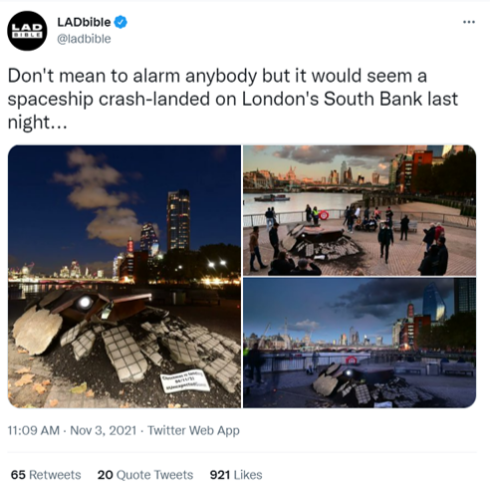
Task: Click the Twitter Web App source link
Action: [x=193, y=430]
